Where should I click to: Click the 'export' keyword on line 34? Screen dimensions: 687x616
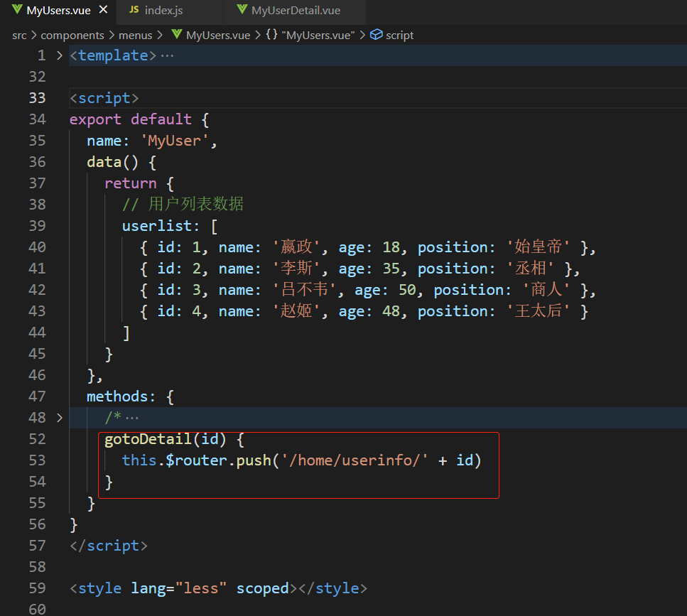(x=95, y=119)
